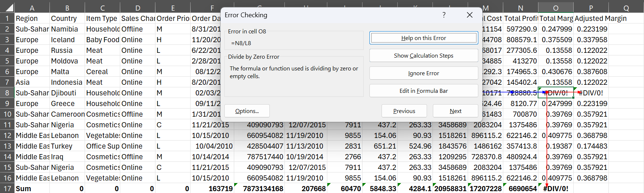This screenshot has width=644, height=193.
Task: Select column C header
Action: (x=102, y=8)
